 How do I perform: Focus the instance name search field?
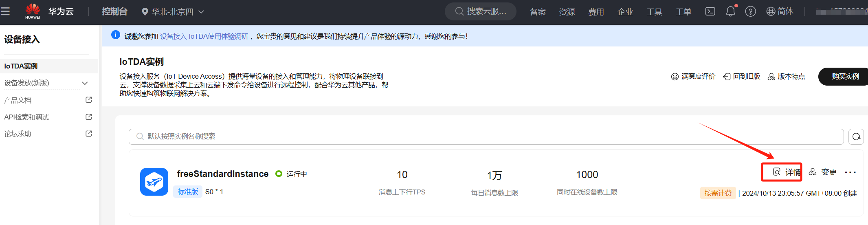pos(486,137)
